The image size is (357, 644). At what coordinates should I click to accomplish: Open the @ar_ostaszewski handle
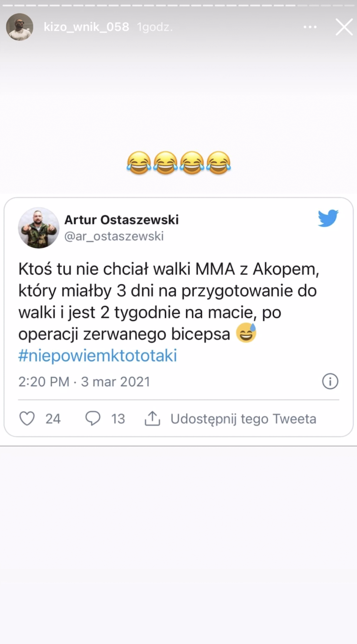(114, 236)
